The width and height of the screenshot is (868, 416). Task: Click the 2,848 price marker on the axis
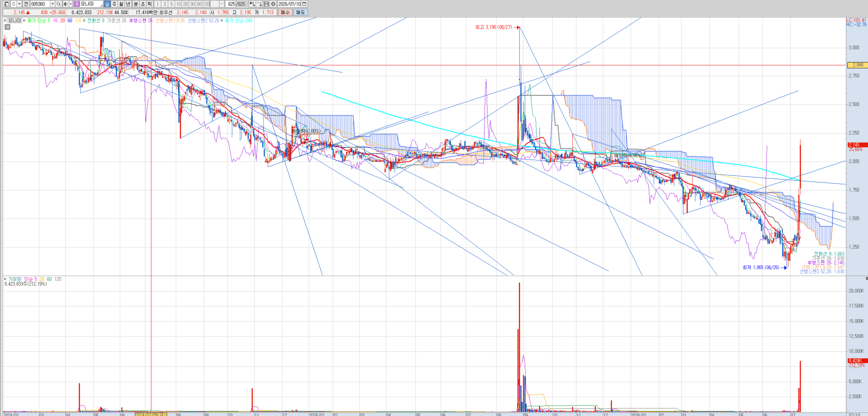pyautogui.click(x=858, y=65)
